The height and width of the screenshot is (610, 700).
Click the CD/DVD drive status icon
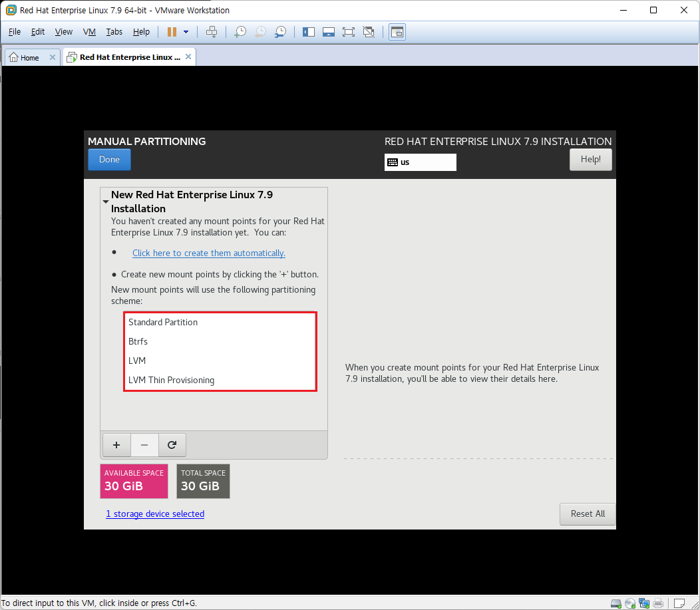630,604
